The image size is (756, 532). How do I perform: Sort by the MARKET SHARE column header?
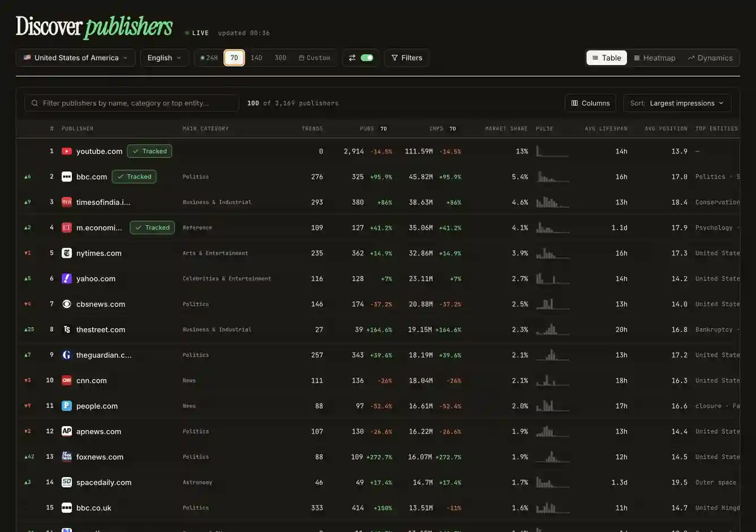pyautogui.click(x=506, y=128)
